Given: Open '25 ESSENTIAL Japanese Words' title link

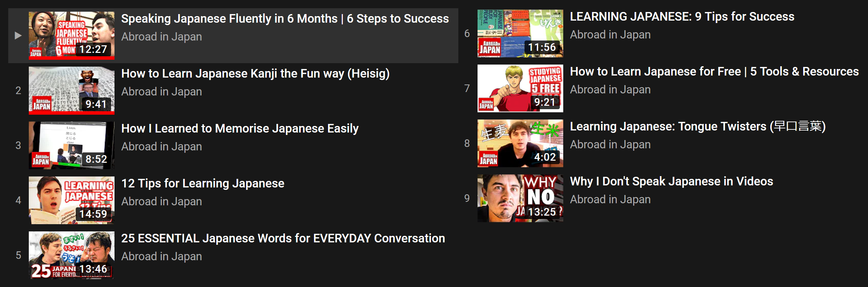Looking at the screenshot, I should pos(283,238).
